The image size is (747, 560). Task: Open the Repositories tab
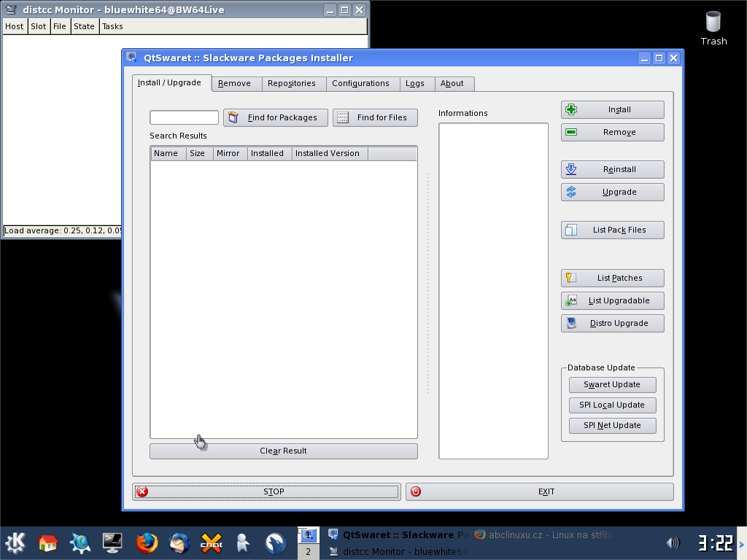coord(292,83)
